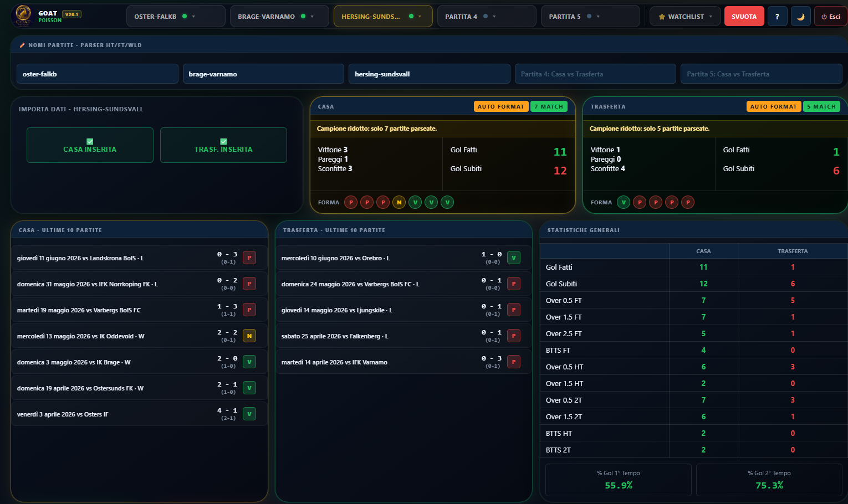Expand PARTITA 5 tab dropdown arrow
The height and width of the screenshot is (504, 848).
point(598,17)
